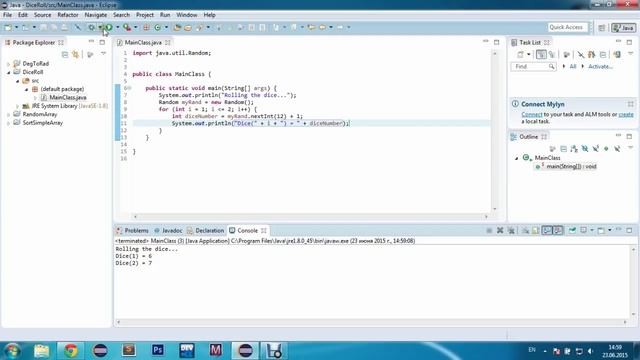The image size is (640, 360).
Task: Click Clear Console icon
Action: 525,231
